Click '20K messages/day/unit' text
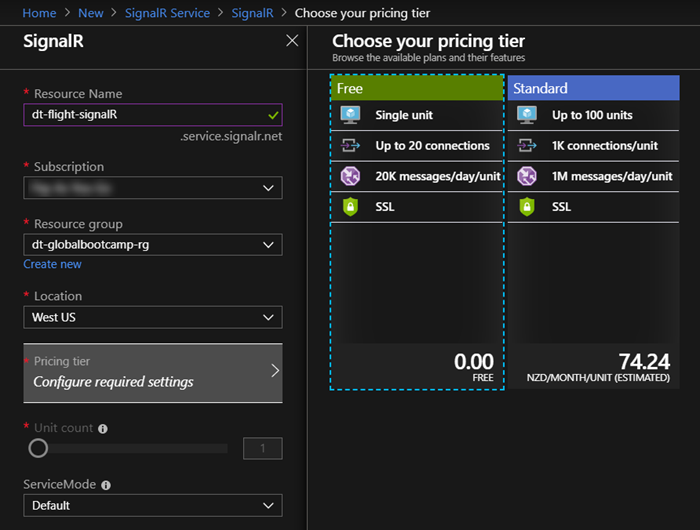700x530 pixels. (438, 176)
